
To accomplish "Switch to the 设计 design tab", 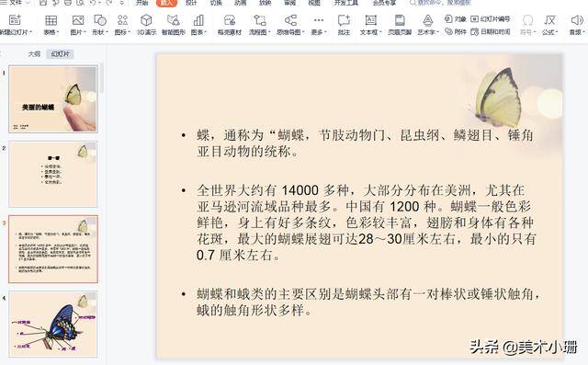I will 191,3.
